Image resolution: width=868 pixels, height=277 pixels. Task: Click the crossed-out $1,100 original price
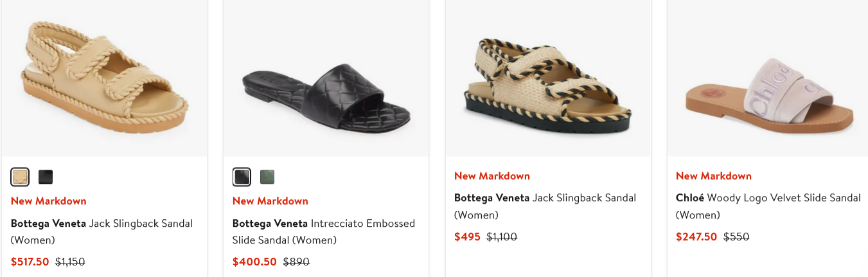[502, 237]
